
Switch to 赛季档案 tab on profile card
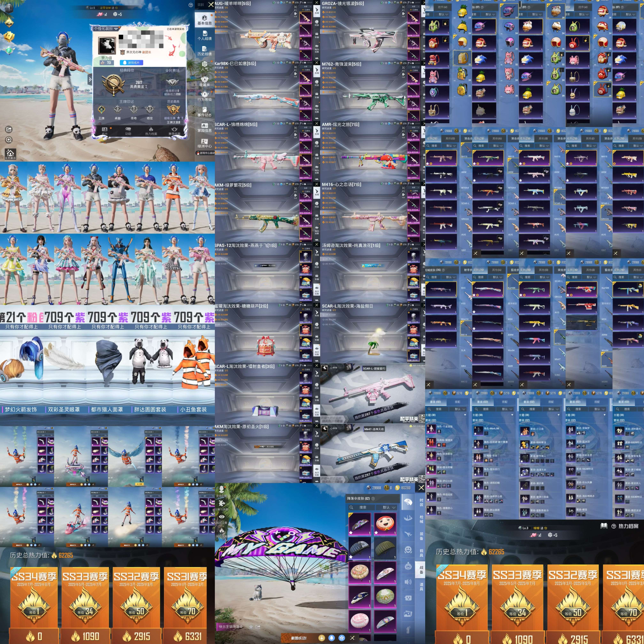(x=174, y=131)
